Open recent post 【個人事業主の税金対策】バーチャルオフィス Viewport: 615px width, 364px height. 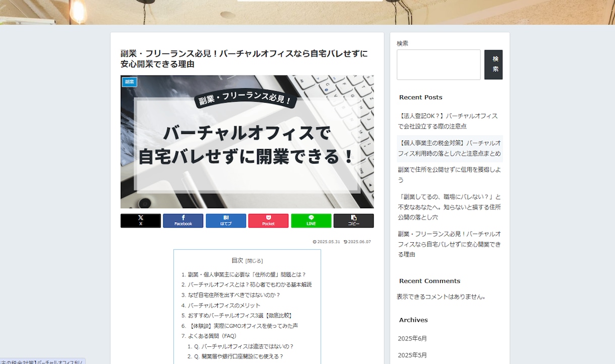click(450, 148)
